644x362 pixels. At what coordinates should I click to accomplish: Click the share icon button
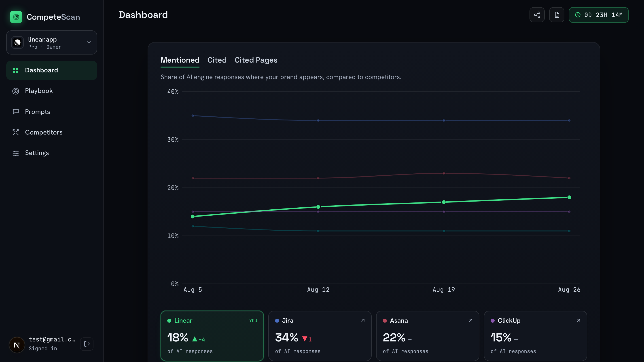click(537, 15)
